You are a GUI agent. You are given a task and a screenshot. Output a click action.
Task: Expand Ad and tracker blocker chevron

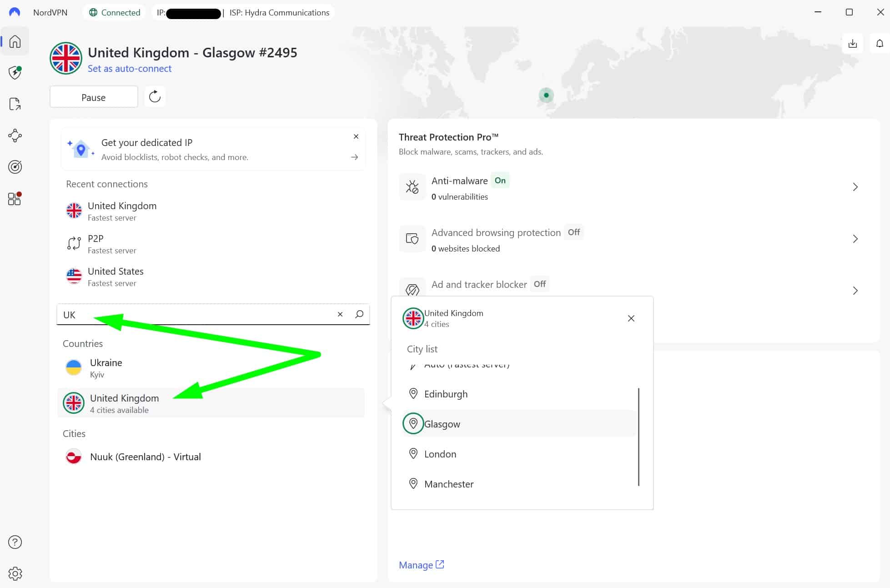click(855, 291)
